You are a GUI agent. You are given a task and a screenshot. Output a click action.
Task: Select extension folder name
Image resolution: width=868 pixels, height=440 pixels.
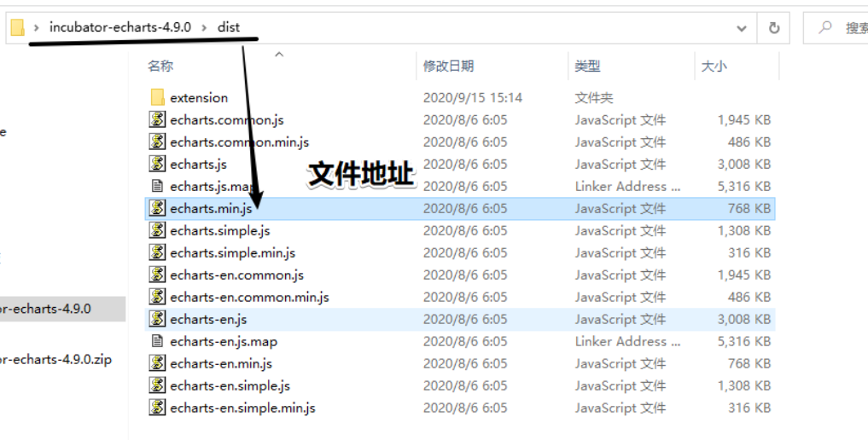(199, 98)
